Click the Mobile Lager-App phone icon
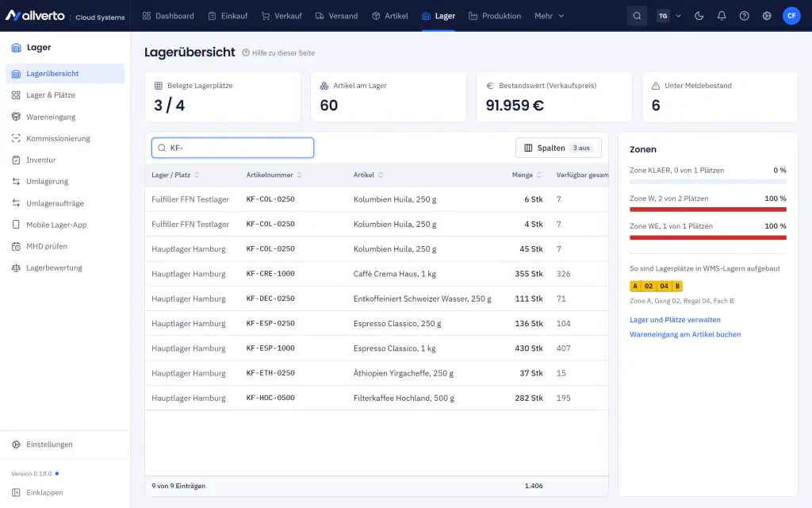 click(16, 225)
